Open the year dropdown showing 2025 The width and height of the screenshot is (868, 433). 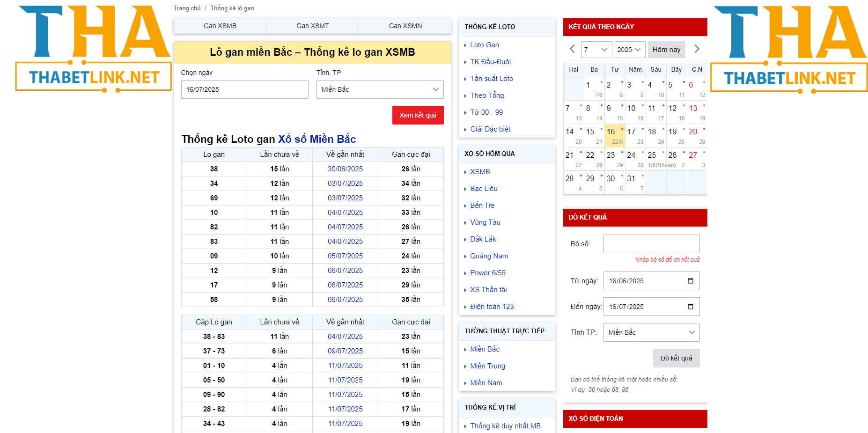(x=630, y=50)
